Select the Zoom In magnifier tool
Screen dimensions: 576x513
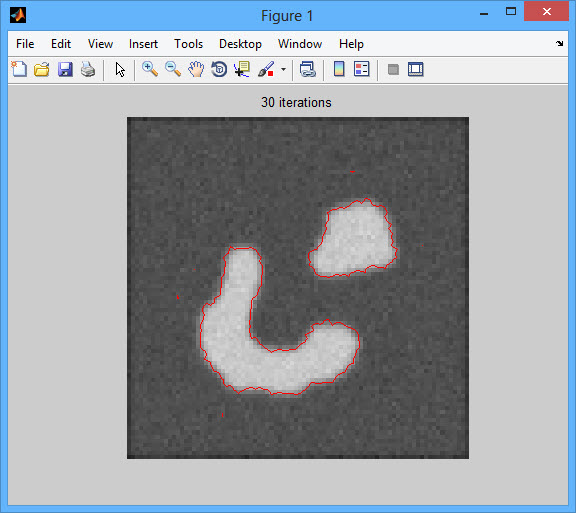(x=150, y=69)
